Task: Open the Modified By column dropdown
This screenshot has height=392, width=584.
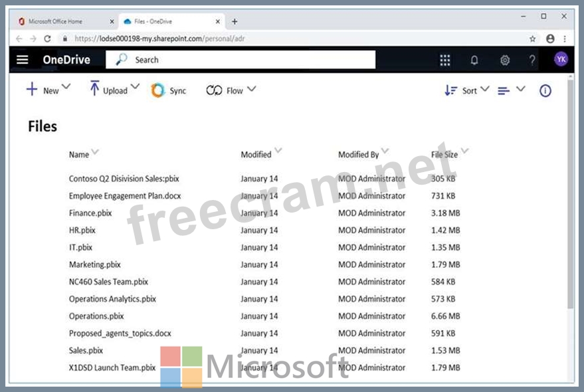Action: tap(385, 151)
